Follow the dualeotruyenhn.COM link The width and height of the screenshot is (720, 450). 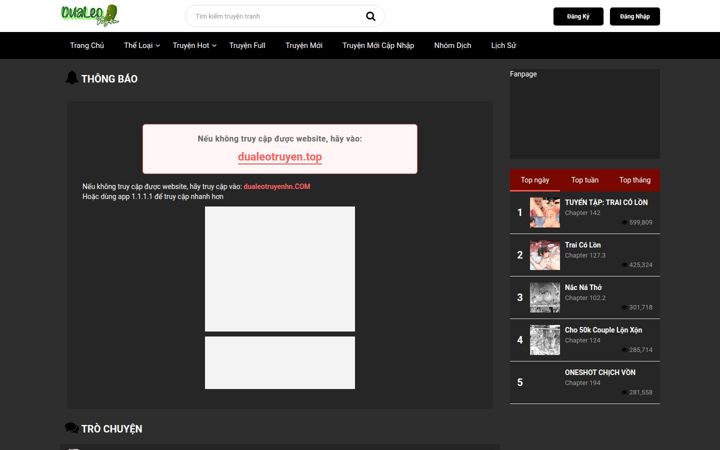pyautogui.click(x=277, y=186)
